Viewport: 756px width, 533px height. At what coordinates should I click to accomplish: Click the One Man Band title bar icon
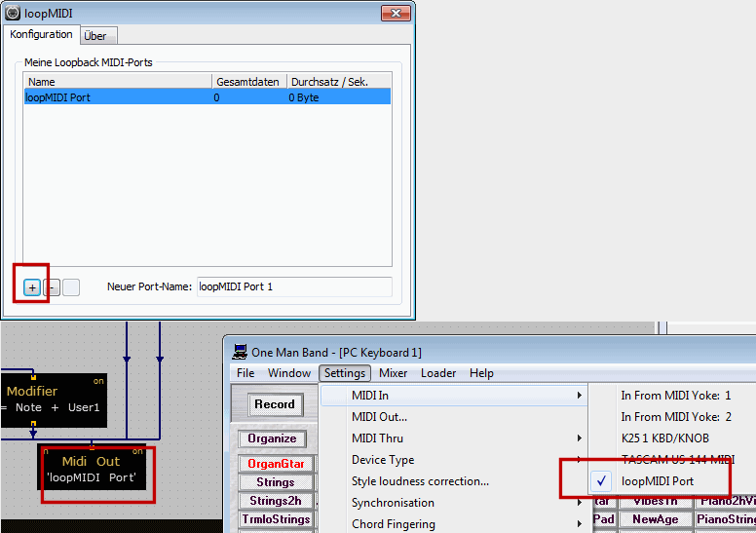[240, 352]
